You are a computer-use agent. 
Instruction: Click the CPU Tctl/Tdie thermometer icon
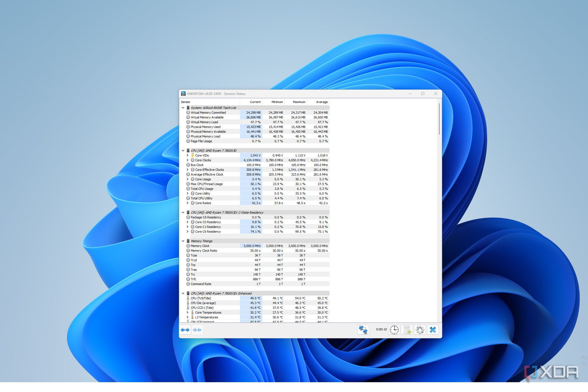tap(188, 298)
